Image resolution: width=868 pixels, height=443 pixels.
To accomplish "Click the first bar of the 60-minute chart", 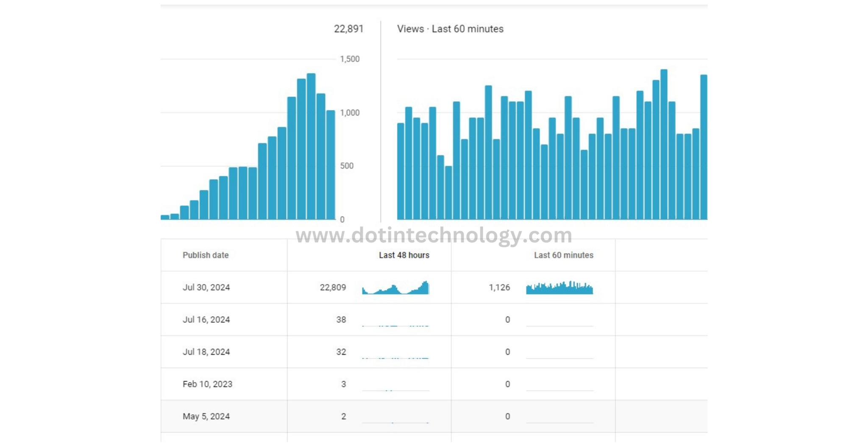I will pyautogui.click(x=401, y=171).
